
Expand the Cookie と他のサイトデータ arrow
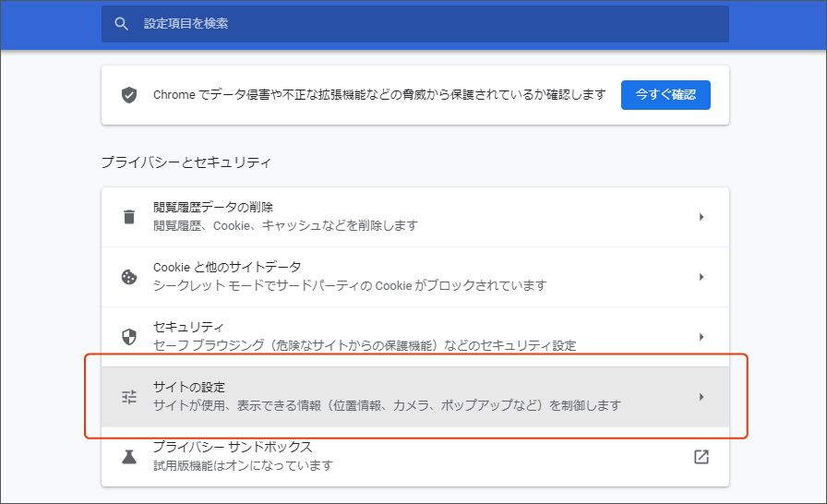pyautogui.click(x=701, y=277)
